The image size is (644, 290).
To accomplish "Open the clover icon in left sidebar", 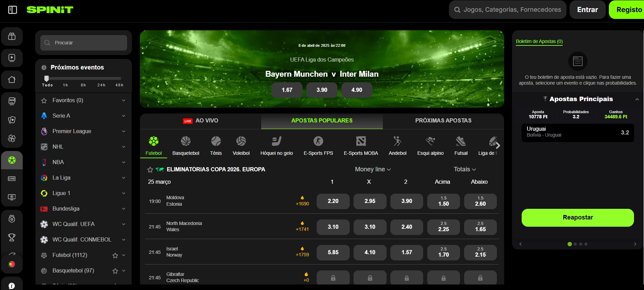I will click(12, 138).
